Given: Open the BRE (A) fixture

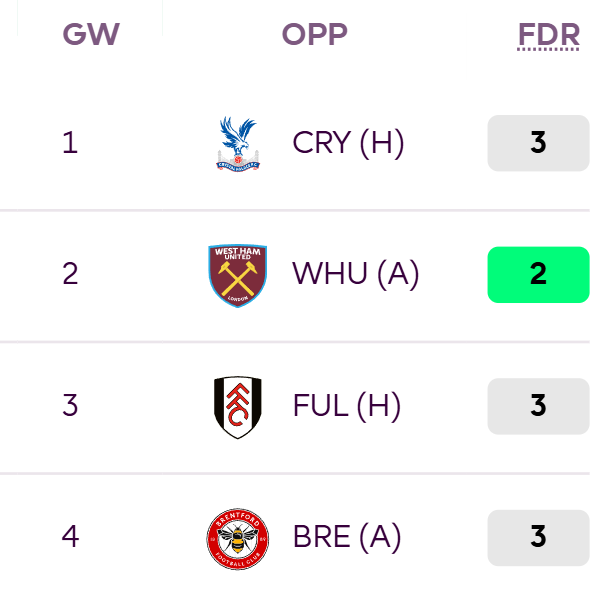Looking at the screenshot, I should pos(347,538).
